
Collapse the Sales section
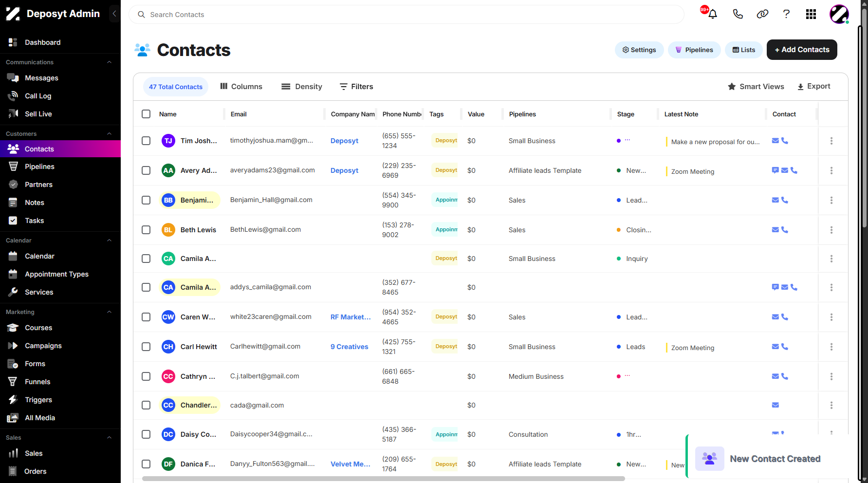coord(110,438)
